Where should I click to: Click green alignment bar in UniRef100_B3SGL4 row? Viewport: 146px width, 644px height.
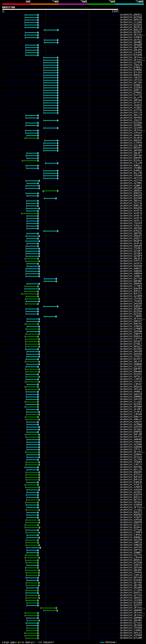click(30, 161)
